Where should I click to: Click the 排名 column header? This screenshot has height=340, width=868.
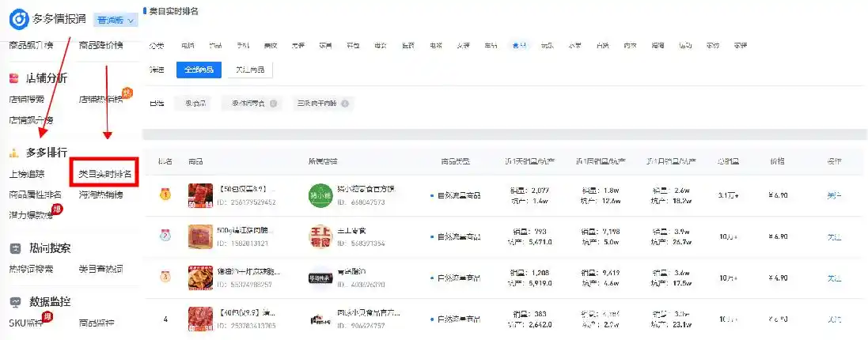[165, 161]
